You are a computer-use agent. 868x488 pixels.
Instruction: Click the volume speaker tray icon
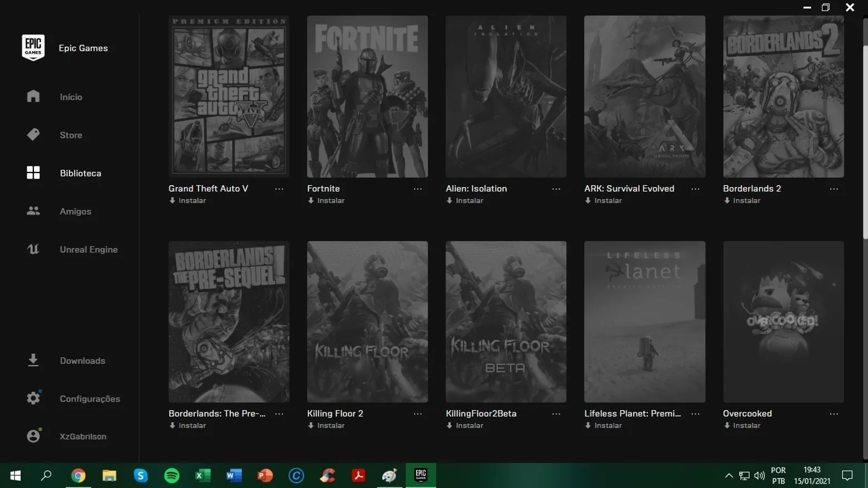pyautogui.click(x=759, y=476)
